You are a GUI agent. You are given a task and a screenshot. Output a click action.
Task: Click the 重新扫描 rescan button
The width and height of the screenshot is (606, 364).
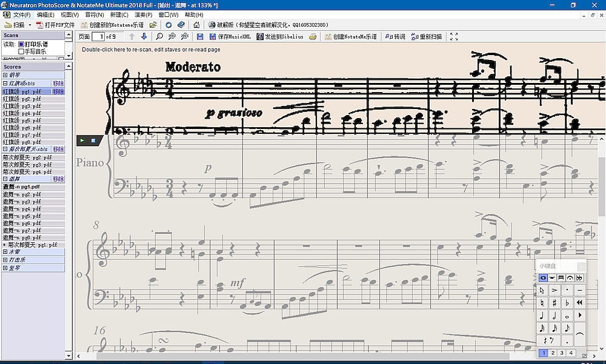pos(426,36)
